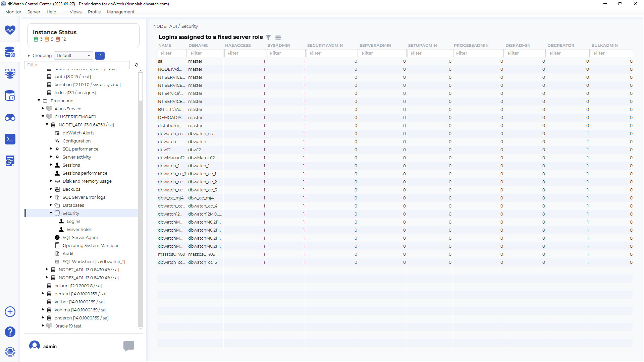The image size is (644, 362).
Task: Open dbWatch Alerts tree node
Action: [x=78, y=133]
